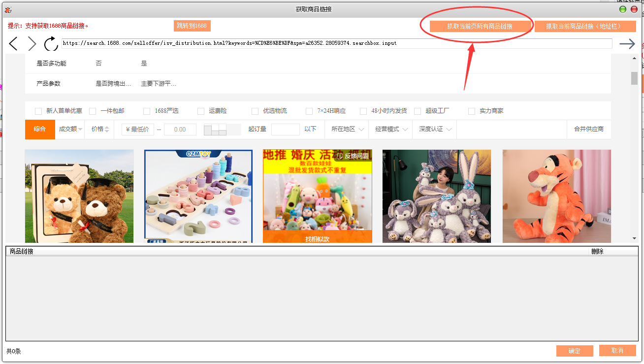Select the 综合 sort tab
Image resolution: width=644 pixels, height=364 pixels.
click(40, 129)
